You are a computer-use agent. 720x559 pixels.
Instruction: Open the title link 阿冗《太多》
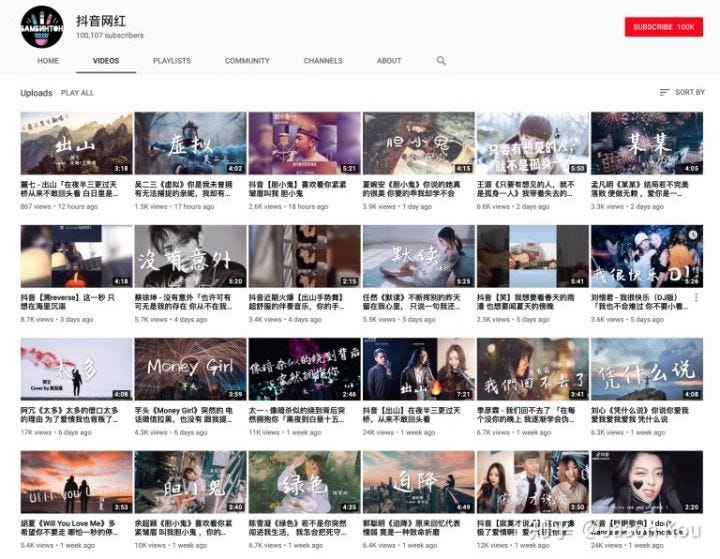69,415
